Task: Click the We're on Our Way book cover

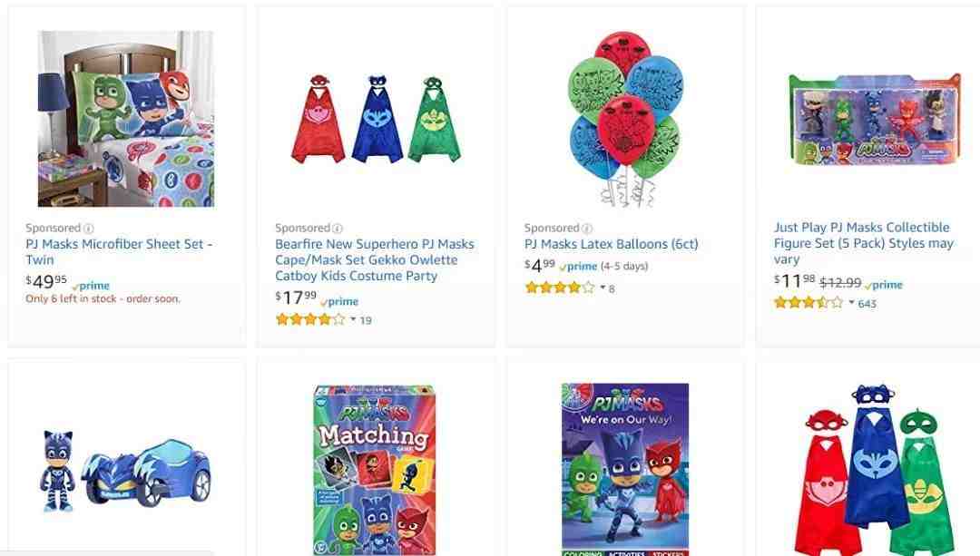Action: click(x=625, y=469)
